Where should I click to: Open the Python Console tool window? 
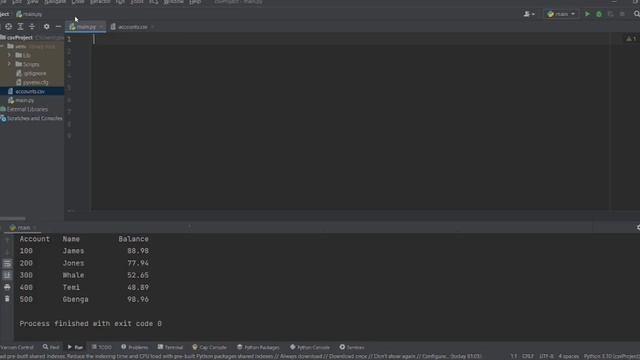point(310,347)
